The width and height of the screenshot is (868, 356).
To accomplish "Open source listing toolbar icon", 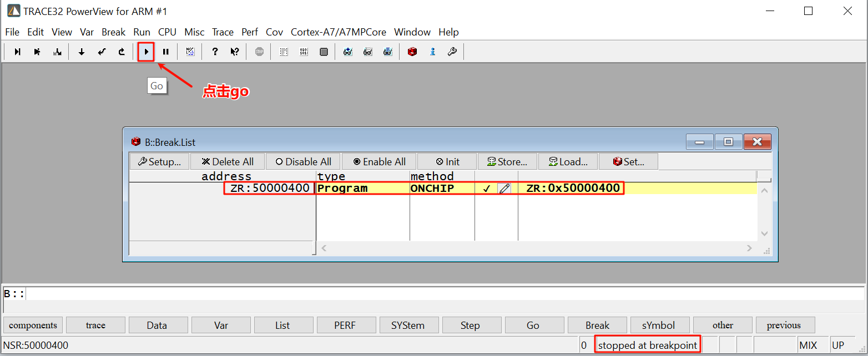I will click(284, 52).
